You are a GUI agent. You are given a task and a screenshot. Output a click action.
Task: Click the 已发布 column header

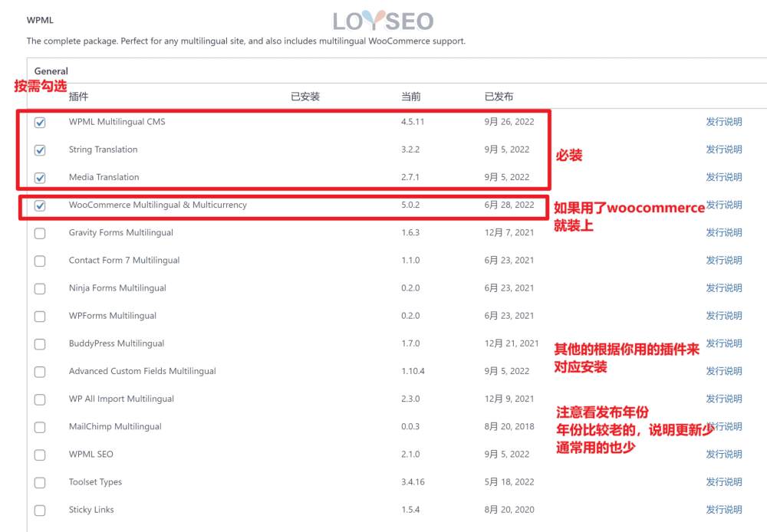(499, 97)
